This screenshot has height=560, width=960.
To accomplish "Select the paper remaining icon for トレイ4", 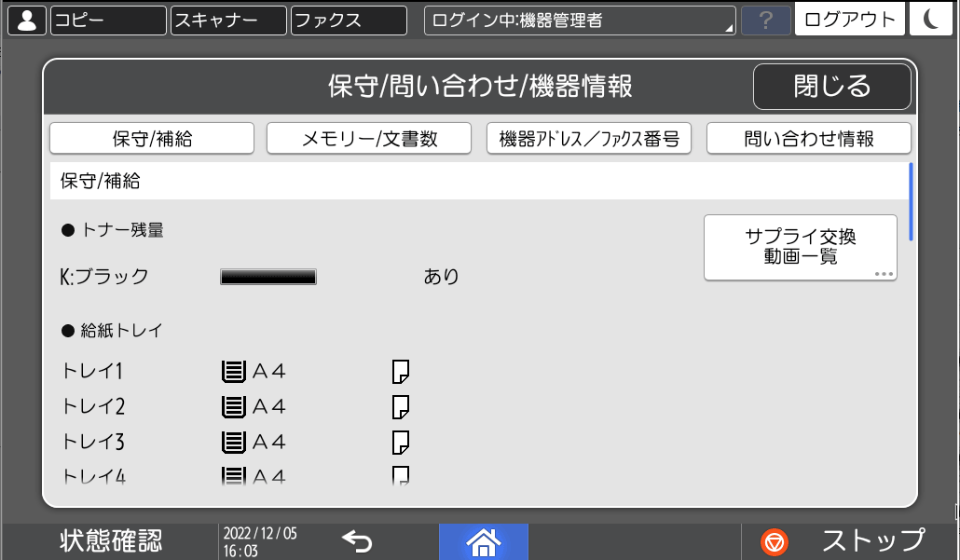I will pyautogui.click(x=401, y=475).
